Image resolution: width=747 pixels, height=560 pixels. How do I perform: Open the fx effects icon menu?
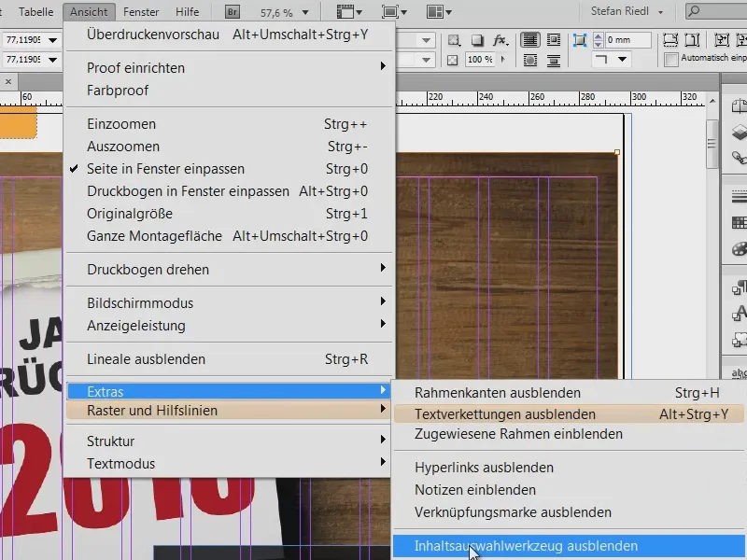tap(500, 41)
